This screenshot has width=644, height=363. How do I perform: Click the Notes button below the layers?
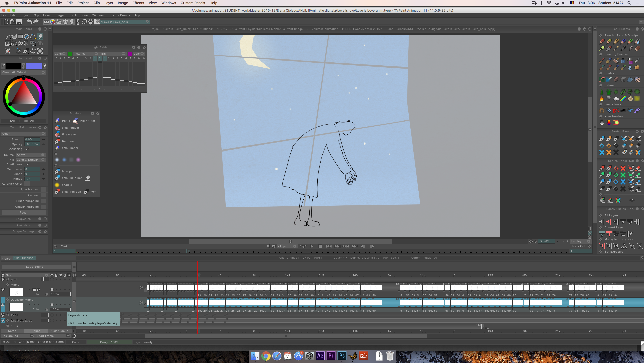tap(12, 331)
